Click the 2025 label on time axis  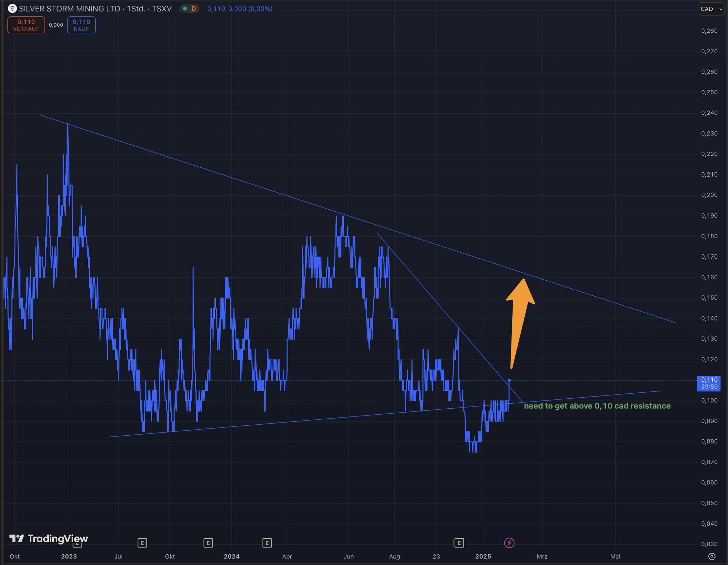pos(483,556)
